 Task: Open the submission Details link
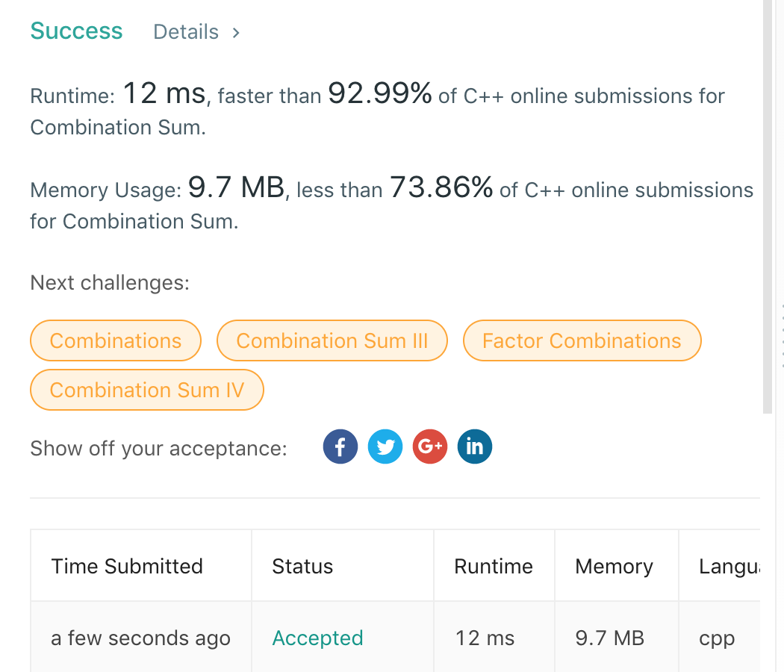click(186, 32)
